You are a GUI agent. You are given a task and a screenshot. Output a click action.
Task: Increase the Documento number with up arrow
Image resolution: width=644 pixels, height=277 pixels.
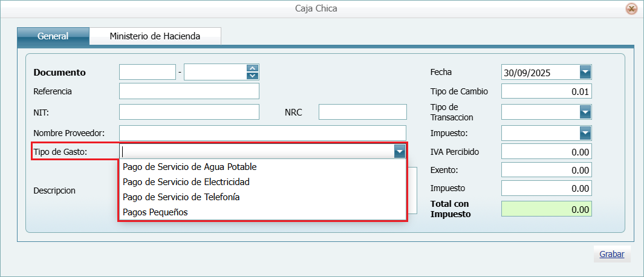point(252,68)
